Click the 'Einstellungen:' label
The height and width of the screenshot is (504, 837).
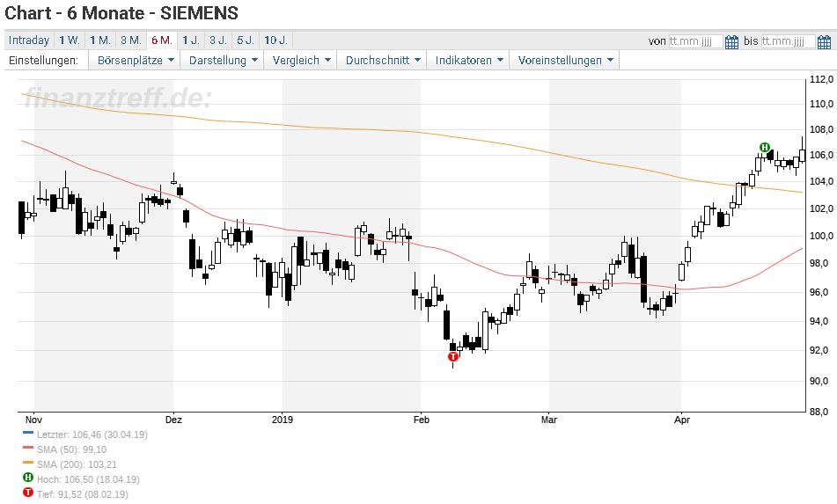click(43, 61)
